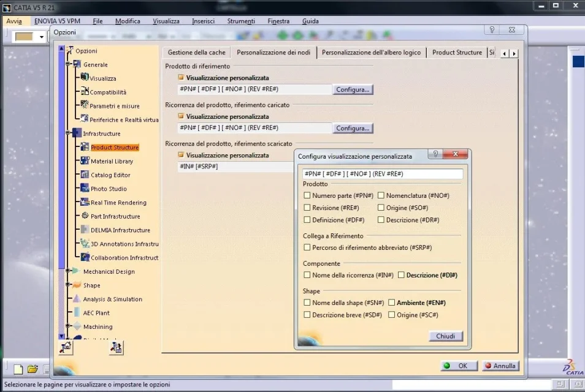
Task: Confirm options with OK button
Action: [459, 366]
